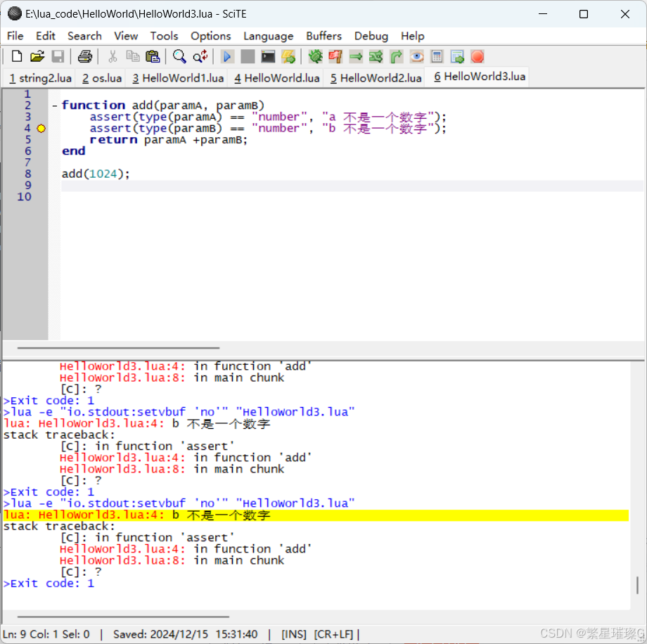This screenshot has width=647, height=644.
Task: Click line number 8 in the margin
Action: click(27, 174)
